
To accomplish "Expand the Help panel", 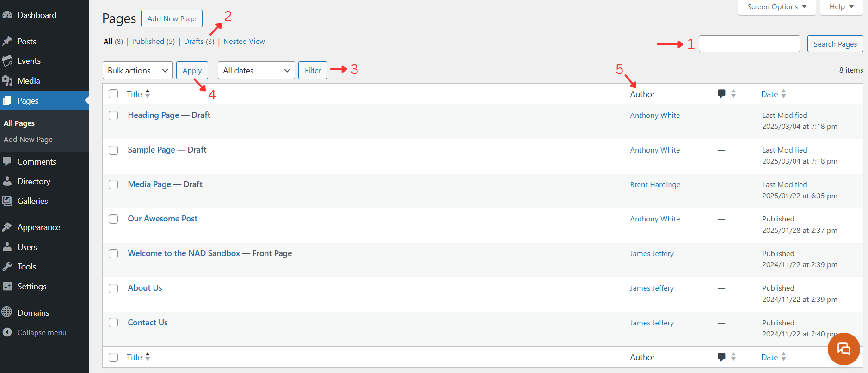I will (x=842, y=7).
